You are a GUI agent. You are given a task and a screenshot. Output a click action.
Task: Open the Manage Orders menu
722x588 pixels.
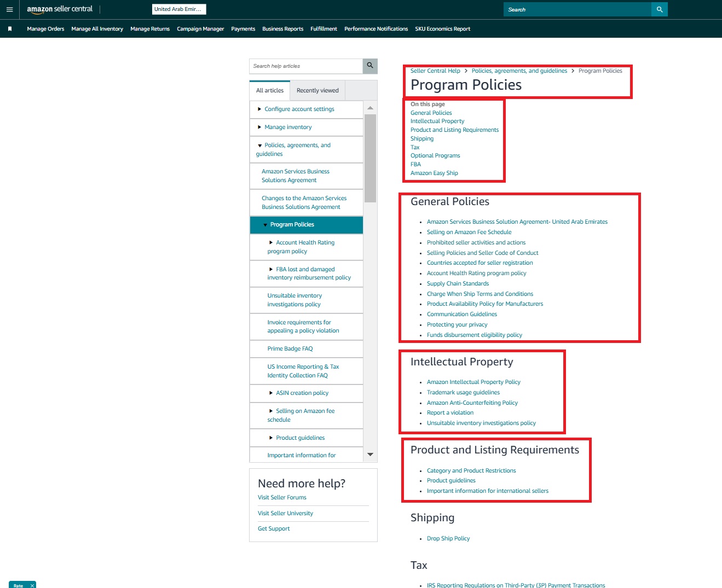tap(45, 29)
